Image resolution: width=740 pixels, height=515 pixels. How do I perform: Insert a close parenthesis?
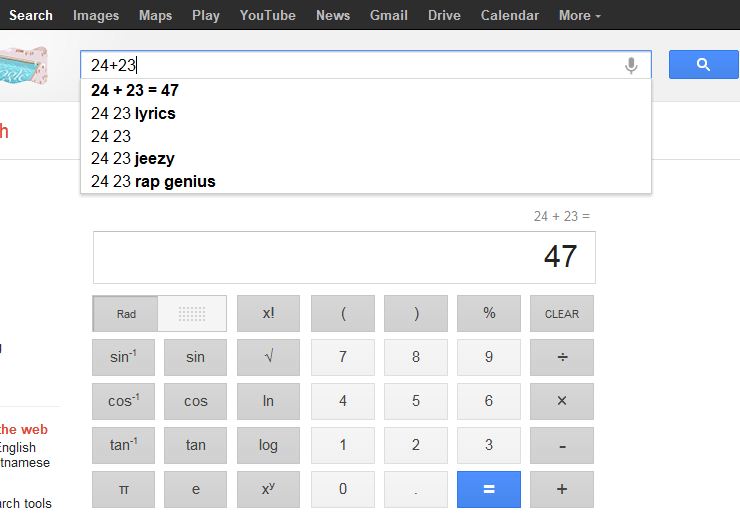click(416, 313)
